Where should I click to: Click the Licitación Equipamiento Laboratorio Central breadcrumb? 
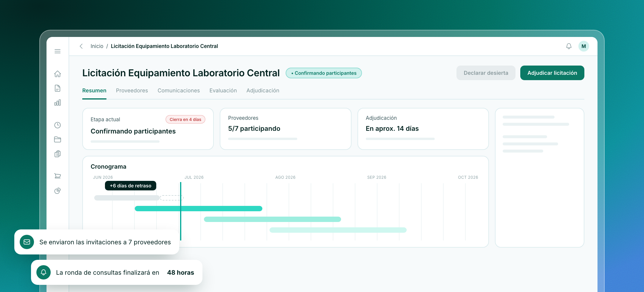(x=164, y=46)
